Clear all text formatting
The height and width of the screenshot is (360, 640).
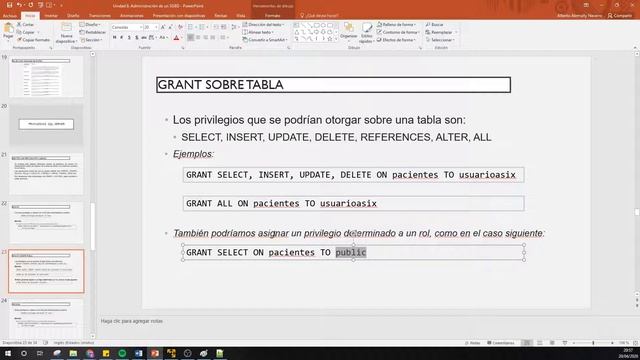pos(180,27)
